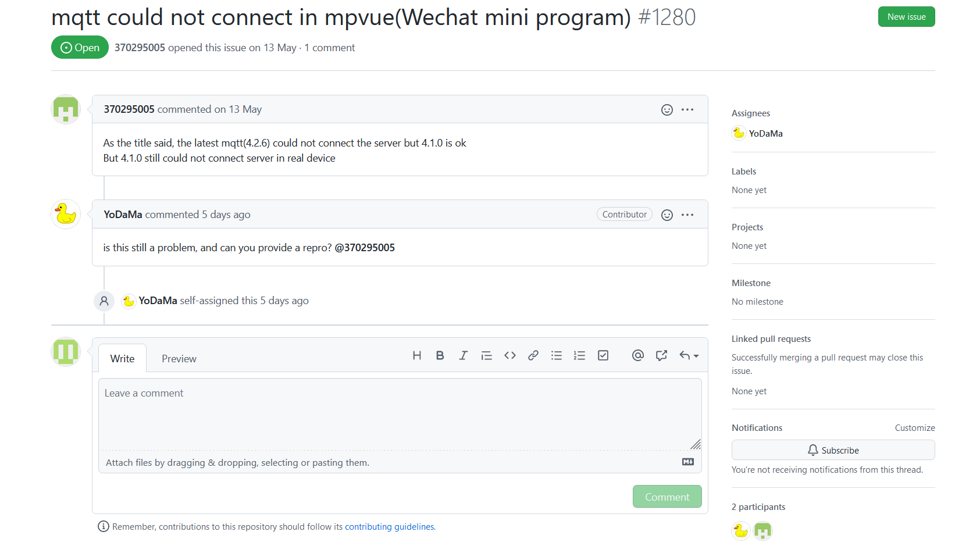Screen dimensions: 980x553
Task: Insert code formatting in comment
Action: [509, 355]
